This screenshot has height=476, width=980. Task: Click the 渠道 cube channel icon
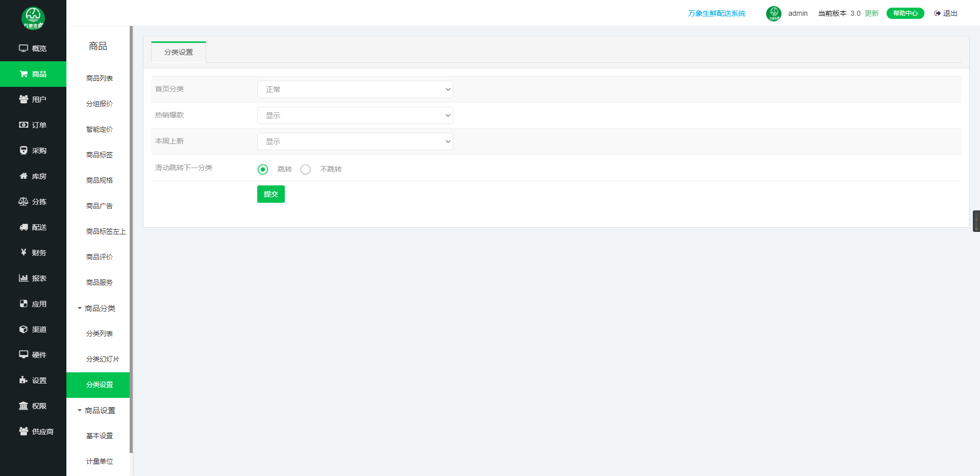click(x=23, y=329)
